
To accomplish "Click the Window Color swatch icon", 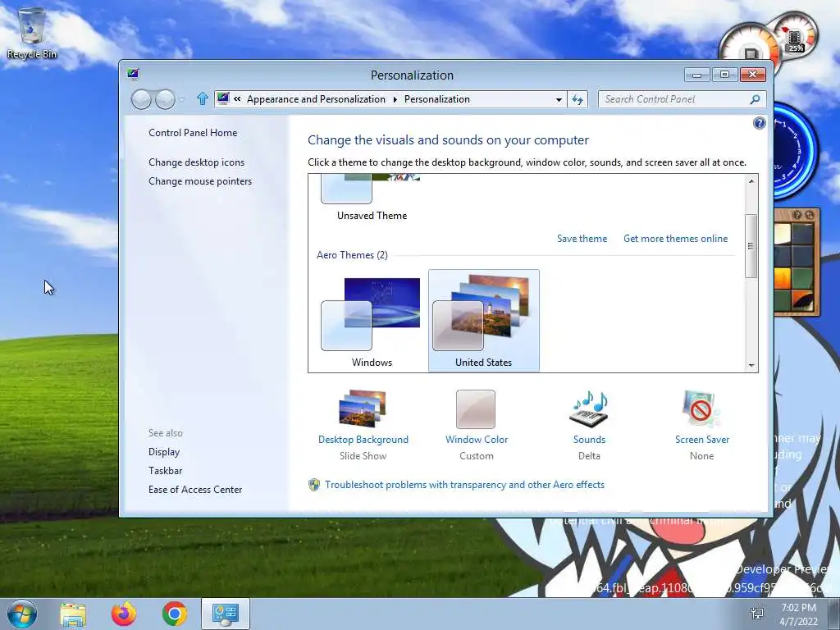I will (476, 409).
